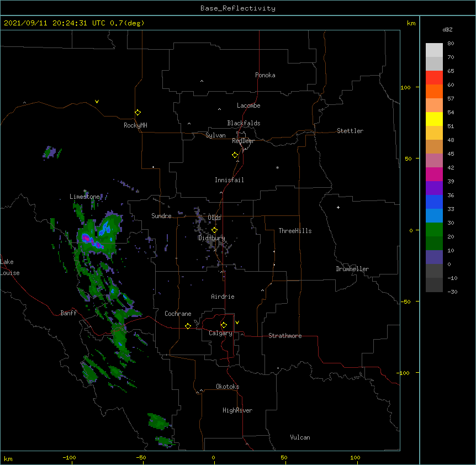This screenshot has width=476, height=465.
Task: Click the yellow station marker south of RedDeer
Action: pos(235,155)
